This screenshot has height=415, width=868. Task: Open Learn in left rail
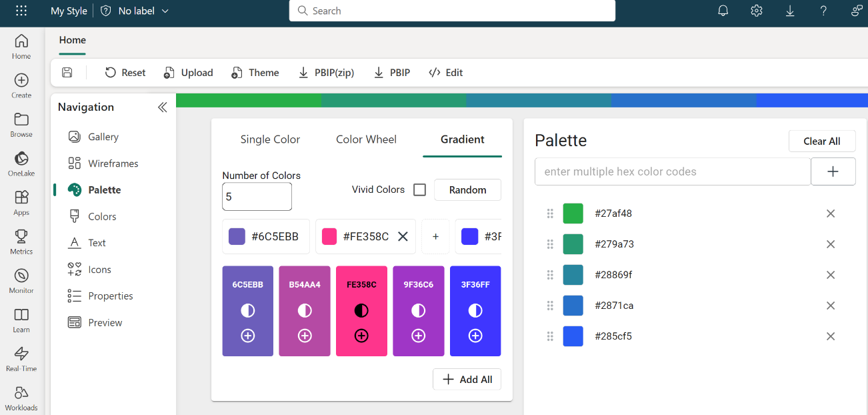pos(21,320)
